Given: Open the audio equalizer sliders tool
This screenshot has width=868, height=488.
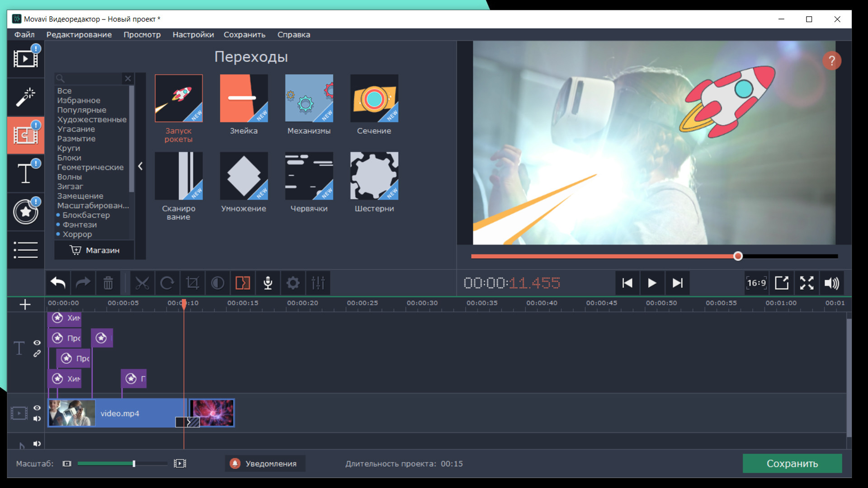Looking at the screenshot, I should pyautogui.click(x=318, y=283).
